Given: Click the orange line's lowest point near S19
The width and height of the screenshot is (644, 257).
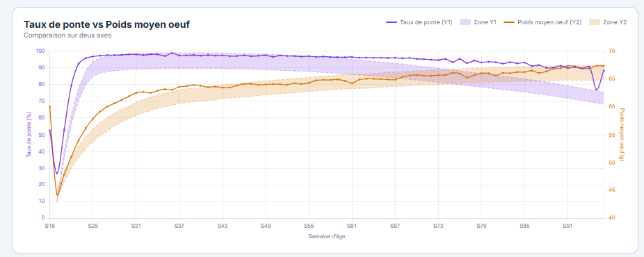Looking at the screenshot, I should tap(58, 194).
